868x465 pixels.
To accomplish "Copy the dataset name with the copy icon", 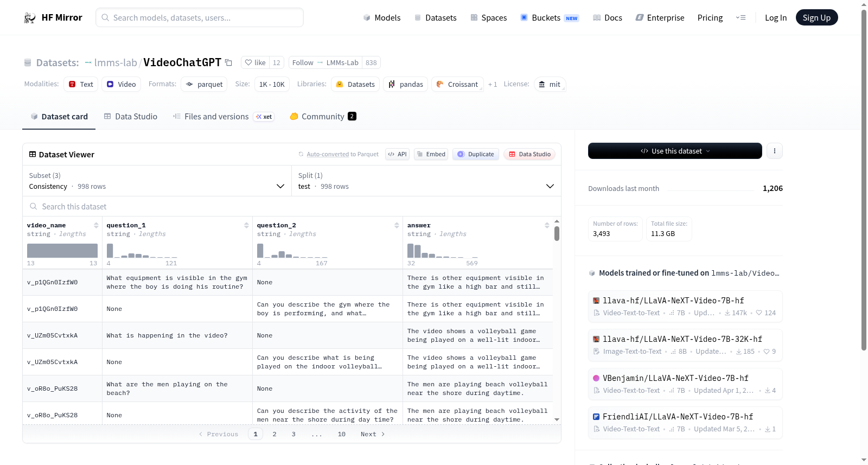I will tap(229, 63).
